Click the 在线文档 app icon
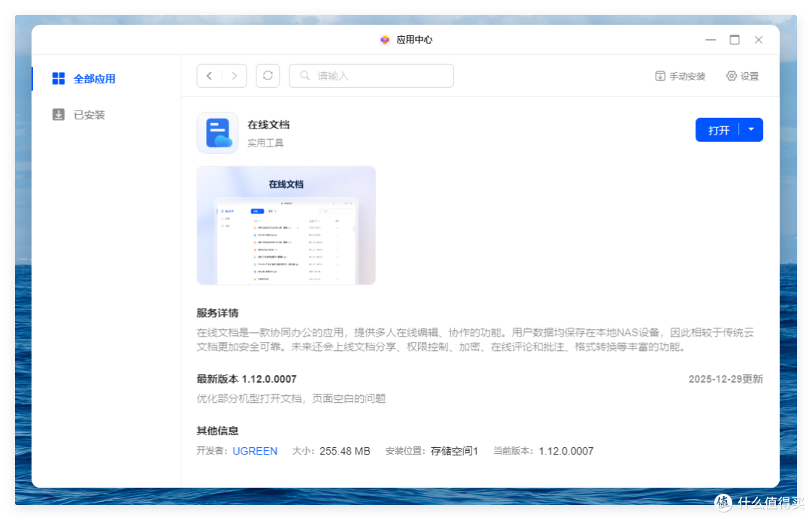Image resolution: width=812 pixels, height=520 pixels. [217, 133]
